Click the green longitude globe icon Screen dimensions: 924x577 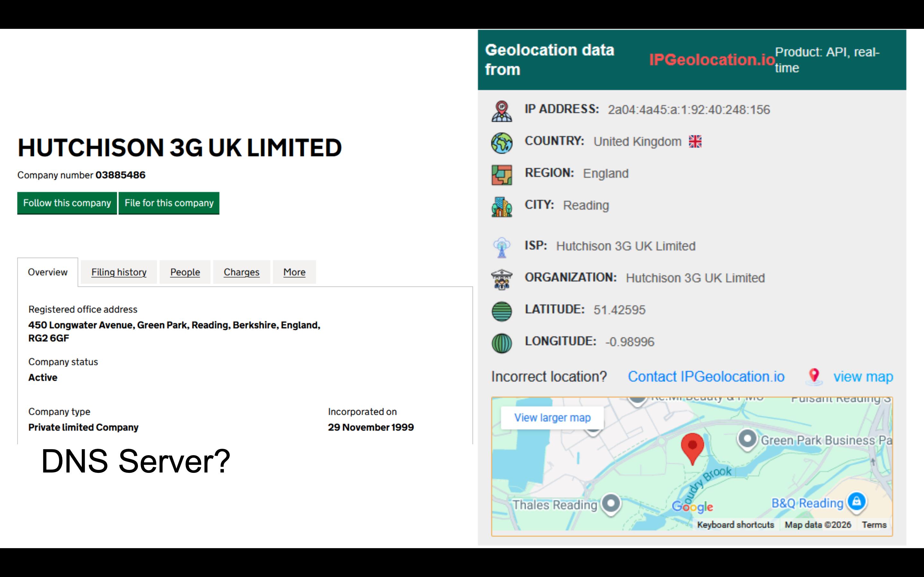tap(501, 343)
